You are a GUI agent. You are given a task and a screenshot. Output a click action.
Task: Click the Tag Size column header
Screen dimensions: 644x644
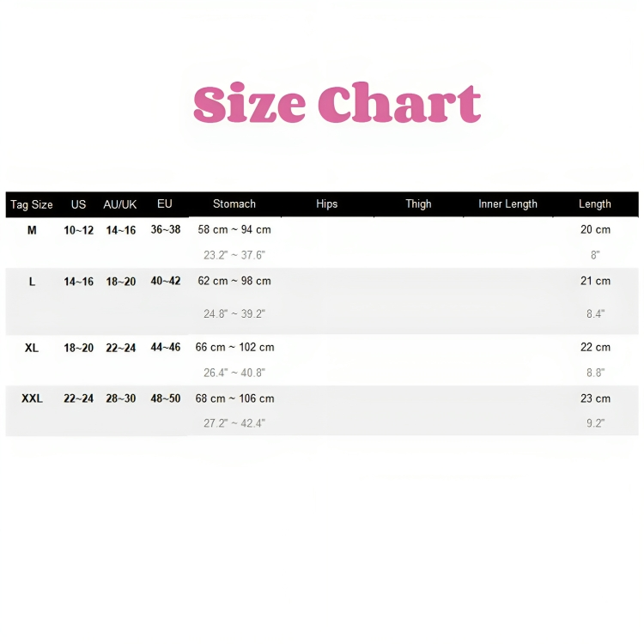click(32, 204)
